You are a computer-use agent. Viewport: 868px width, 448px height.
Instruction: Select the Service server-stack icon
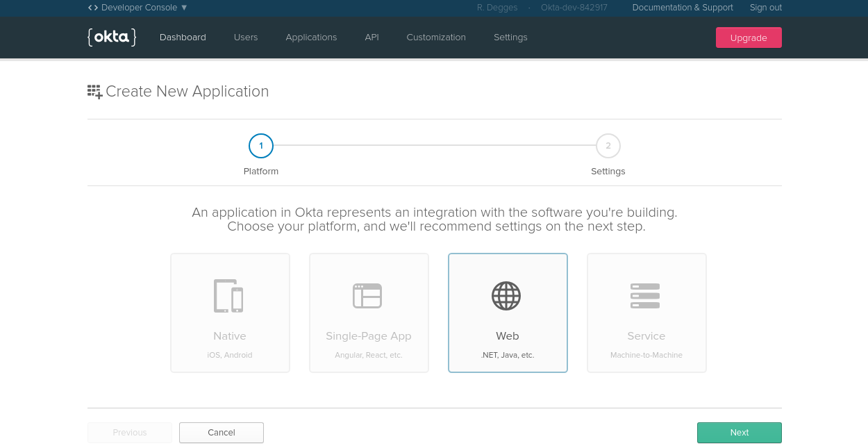coord(645,295)
